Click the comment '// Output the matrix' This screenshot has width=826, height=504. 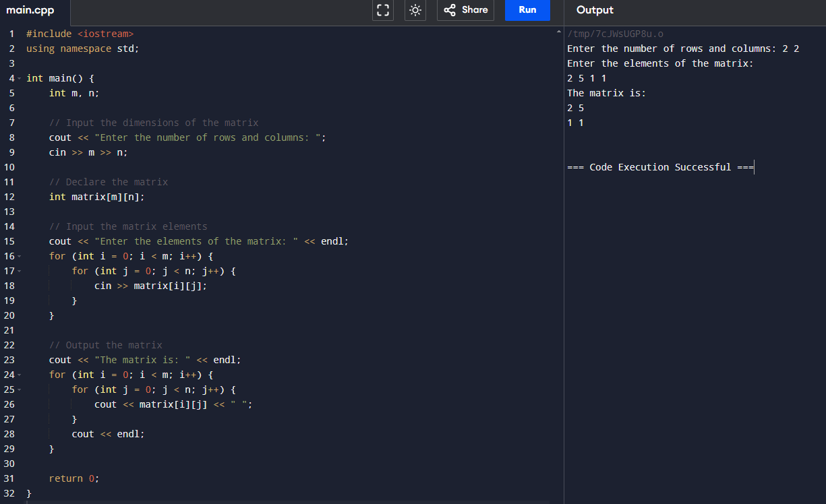[106, 345]
